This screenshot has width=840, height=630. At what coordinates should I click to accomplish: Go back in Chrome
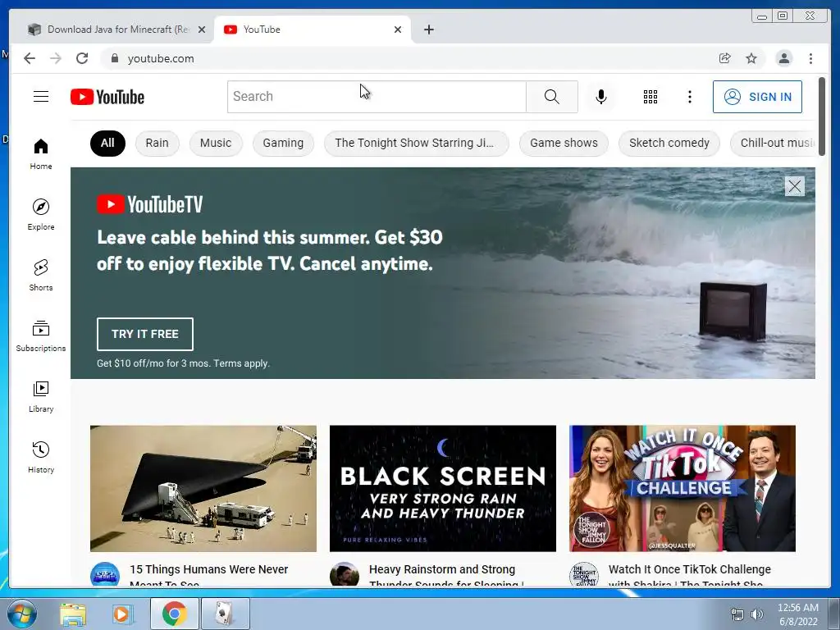pyautogui.click(x=30, y=58)
